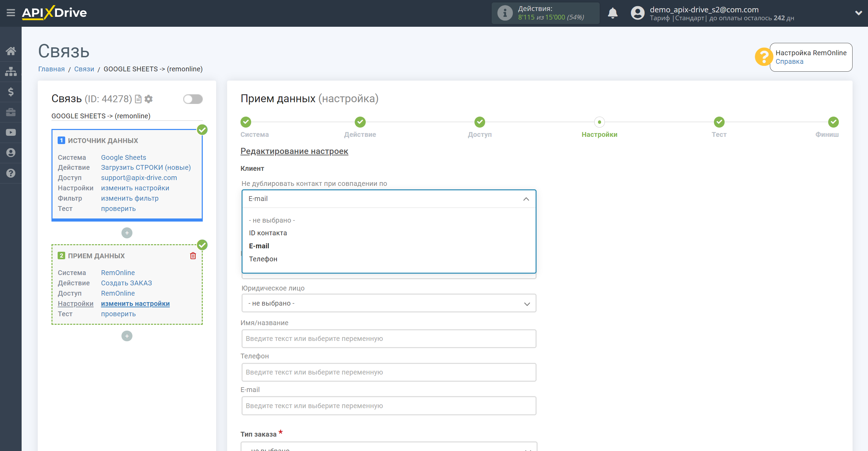Click 'Редактирование настроек' heading

click(294, 151)
